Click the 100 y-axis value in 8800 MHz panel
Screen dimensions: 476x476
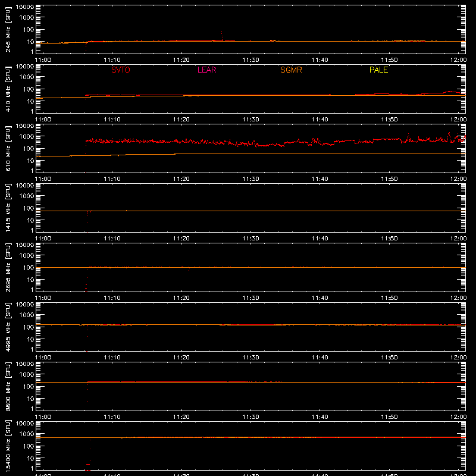29,387
